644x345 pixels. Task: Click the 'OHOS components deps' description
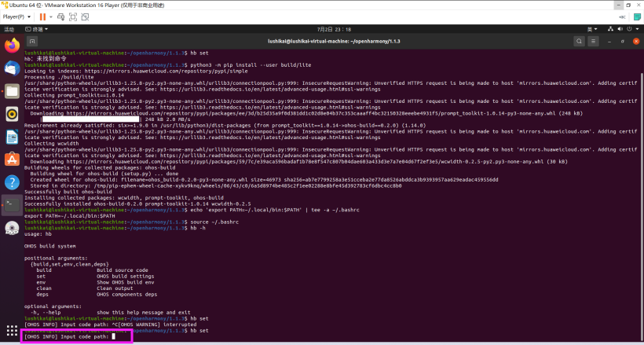126,295
